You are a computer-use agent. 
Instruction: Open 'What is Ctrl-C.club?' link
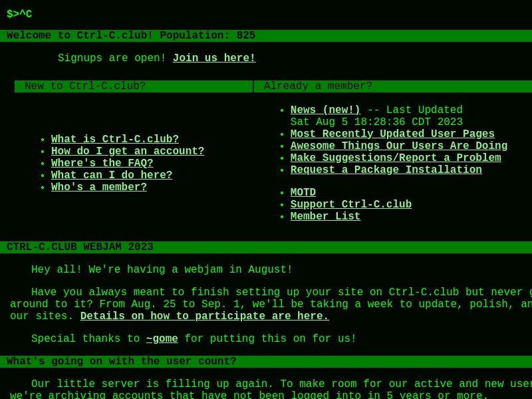114,139
